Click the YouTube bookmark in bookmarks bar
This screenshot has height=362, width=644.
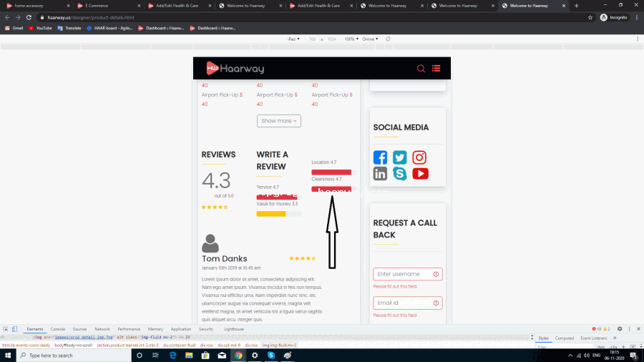pyautogui.click(x=40, y=28)
